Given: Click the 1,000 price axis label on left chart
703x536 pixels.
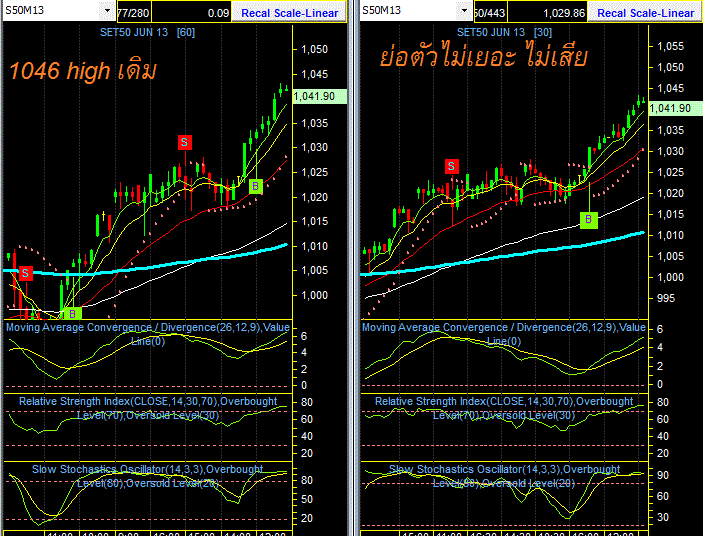Looking at the screenshot, I should click(x=314, y=295).
